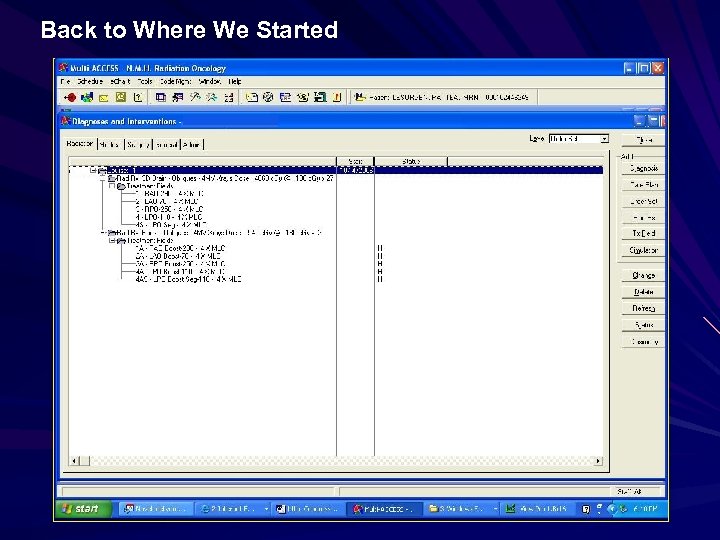720x540 pixels.
Task: Toggle expander of first Treatment Fields folder
Action: point(112,186)
